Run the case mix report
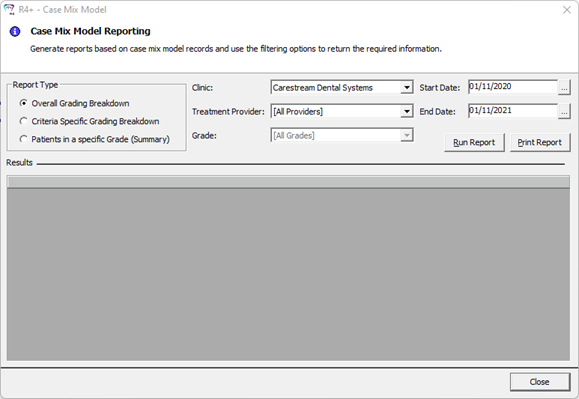The image size is (579, 399). [x=474, y=142]
